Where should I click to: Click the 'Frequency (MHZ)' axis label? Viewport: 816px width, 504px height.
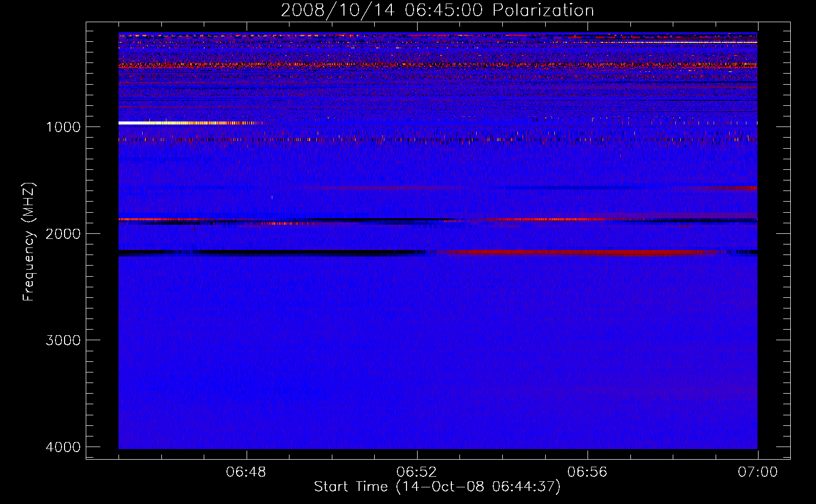pyautogui.click(x=29, y=242)
